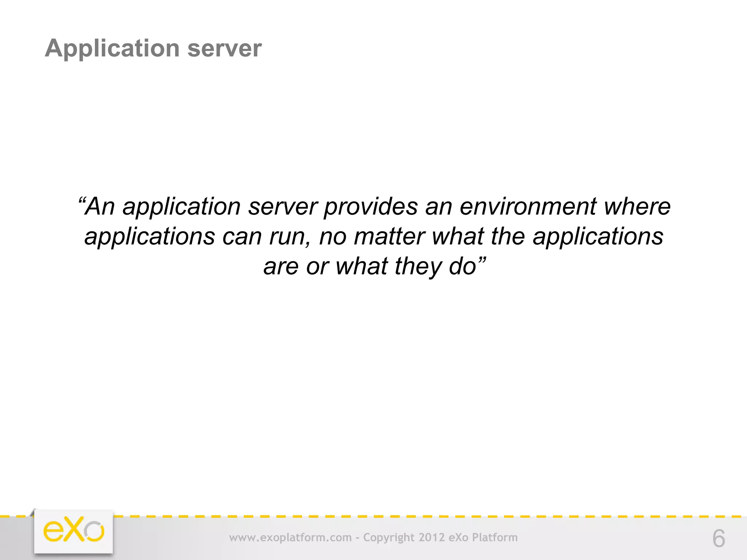Image resolution: width=747 pixels, height=560 pixels.
Task: Click the quote line 'are or what they do'
Action: [375, 266]
